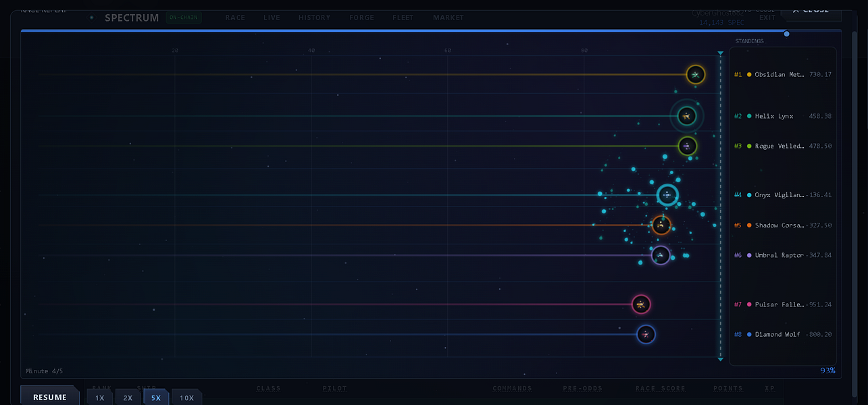Screen dimensions: 868x405
Task: Select the purple Umbral Raptor ship marker
Action: [661, 255]
